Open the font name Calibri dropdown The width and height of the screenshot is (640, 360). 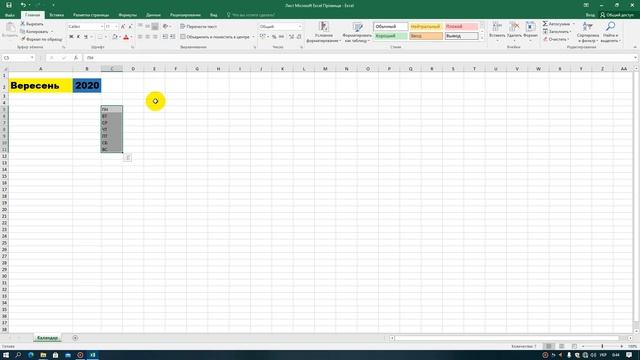[x=102, y=27]
